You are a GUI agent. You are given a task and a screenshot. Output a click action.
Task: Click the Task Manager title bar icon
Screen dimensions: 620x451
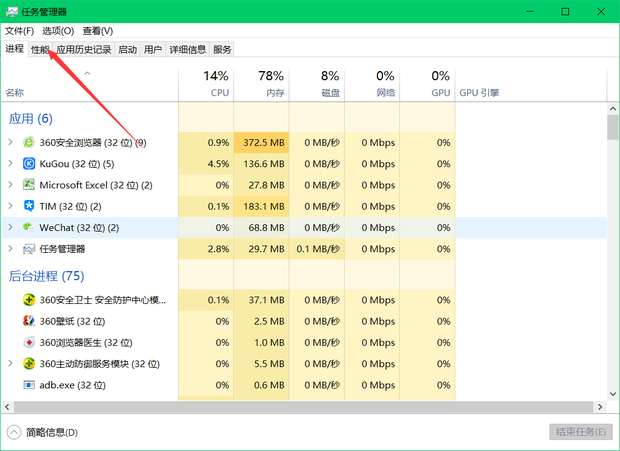12,12
